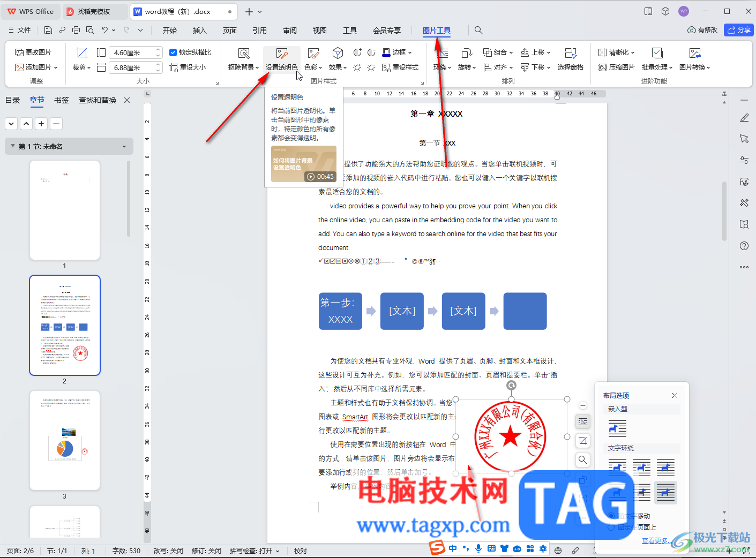Select the page 1 thumbnail

coord(65,210)
